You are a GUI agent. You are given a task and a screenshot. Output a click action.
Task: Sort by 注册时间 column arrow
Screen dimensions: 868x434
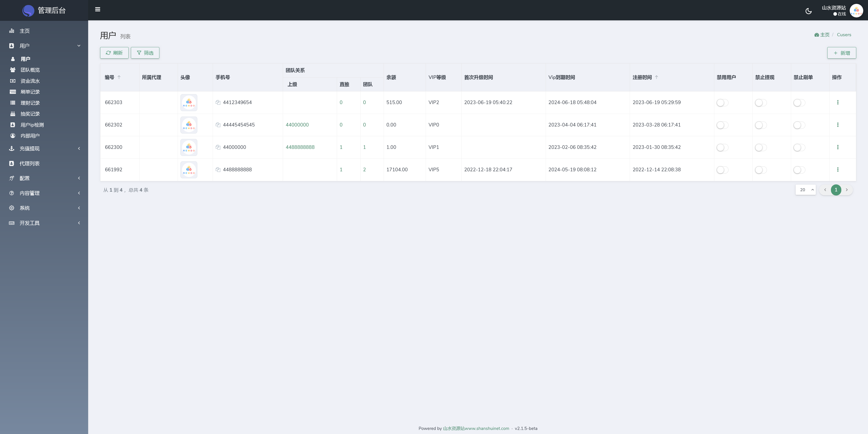pyautogui.click(x=656, y=77)
